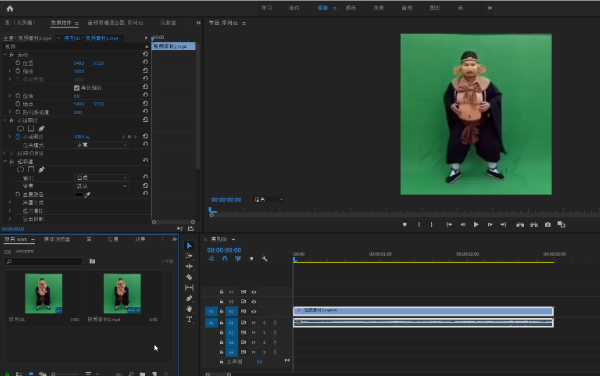Click the export frame camera icon
The image size is (600, 376).
tap(548, 225)
